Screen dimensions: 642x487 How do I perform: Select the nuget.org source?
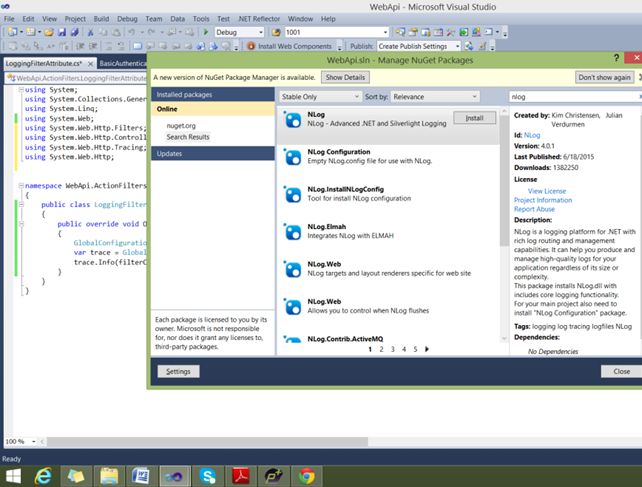[x=181, y=126]
